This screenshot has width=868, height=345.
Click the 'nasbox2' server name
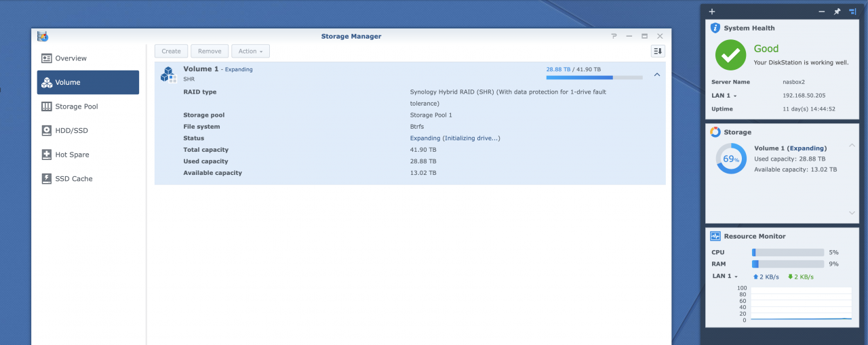793,82
